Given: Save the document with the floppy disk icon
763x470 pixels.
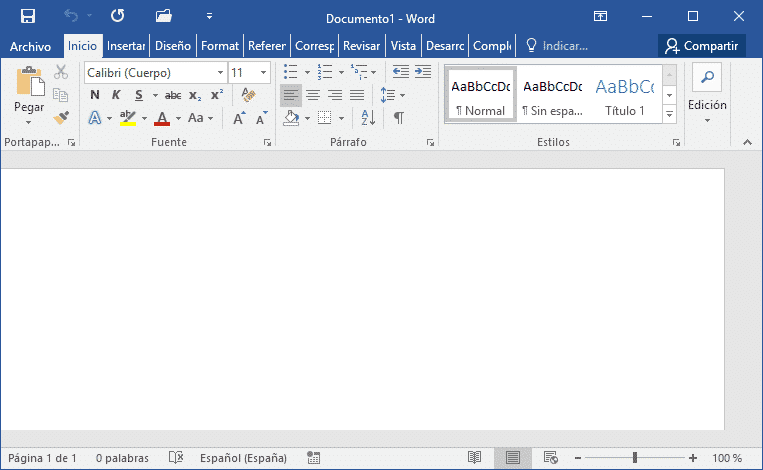Looking at the screenshot, I should [28, 16].
